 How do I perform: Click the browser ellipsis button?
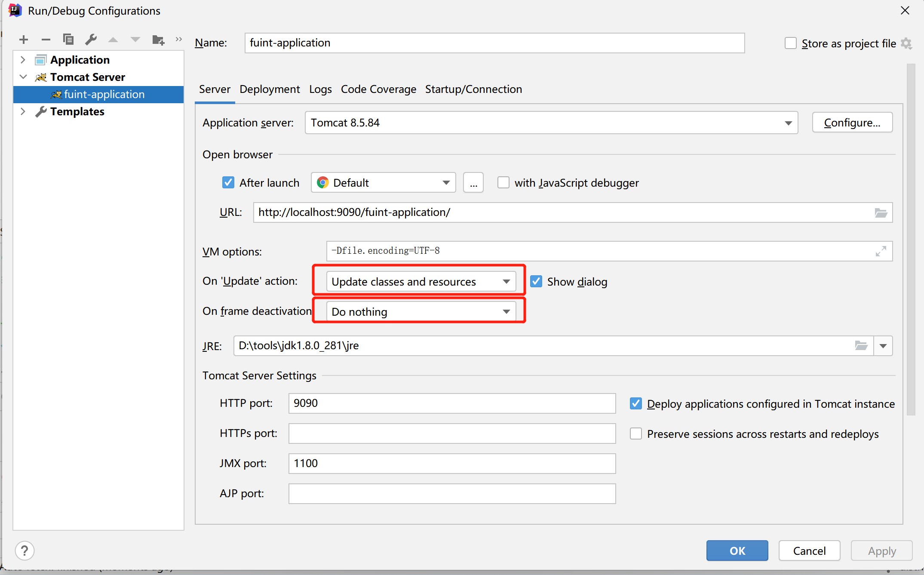(x=473, y=182)
